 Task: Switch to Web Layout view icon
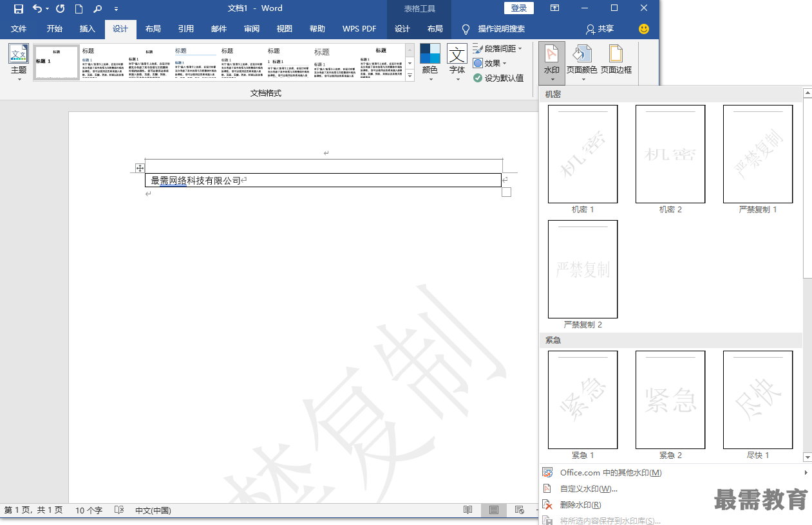coord(519,510)
